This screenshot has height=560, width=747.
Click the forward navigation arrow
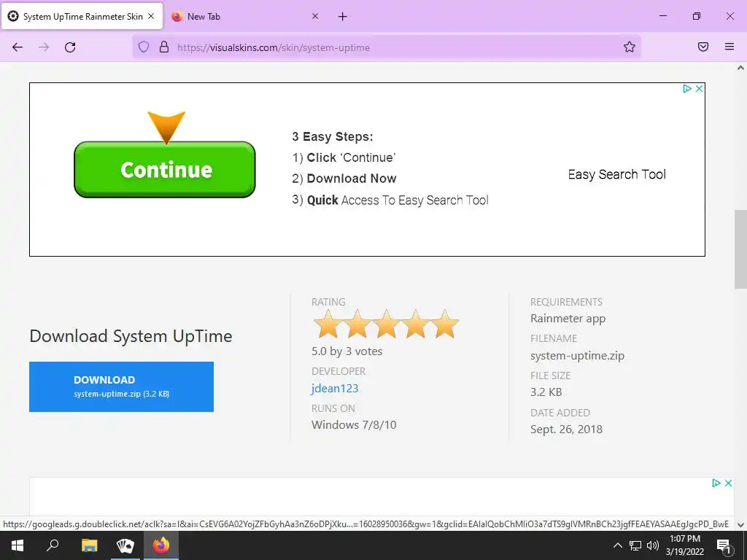pyautogui.click(x=44, y=47)
